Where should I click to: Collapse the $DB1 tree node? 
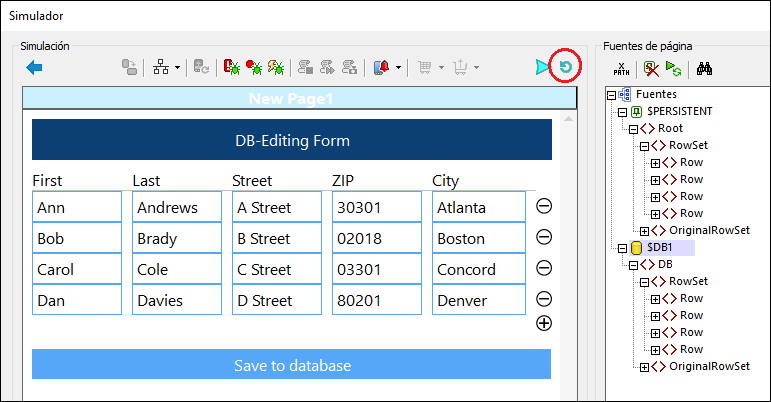click(x=622, y=247)
